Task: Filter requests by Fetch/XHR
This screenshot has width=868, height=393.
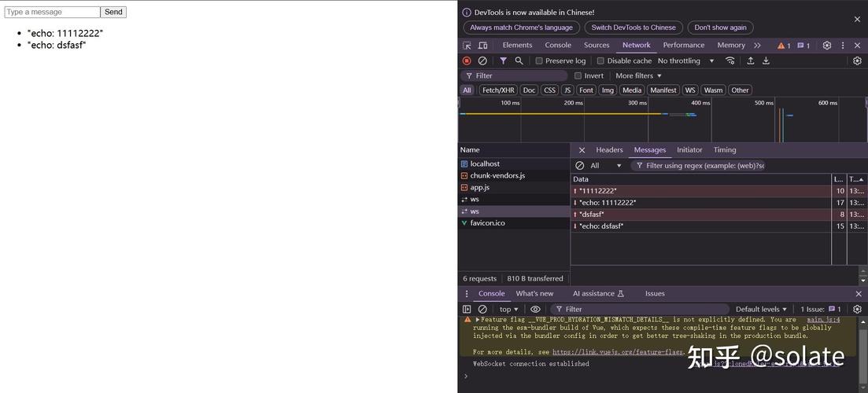Action: (x=498, y=90)
